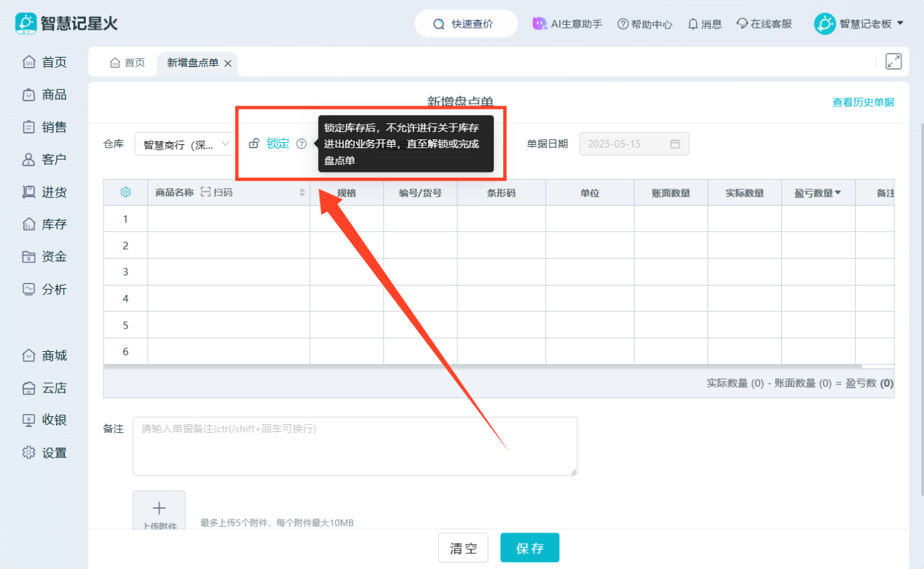Open the 查看历史单据 link
The height and width of the screenshot is (569, 924).
pos(862,102)
